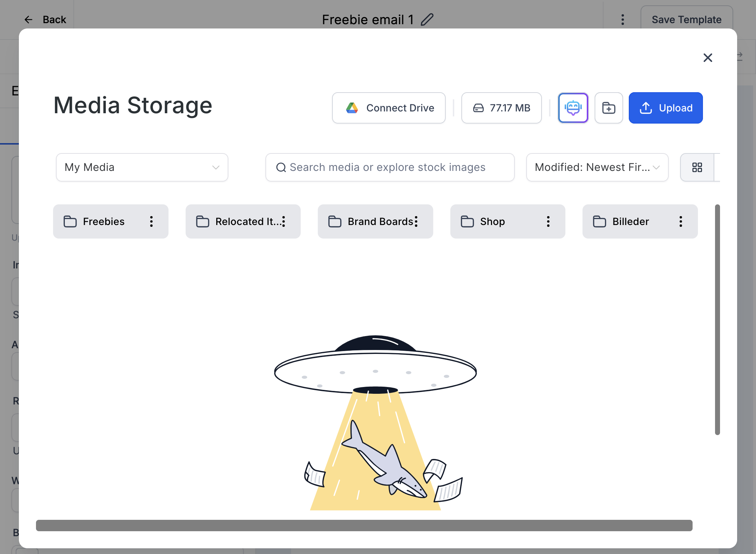Open the Modified: Newest First sort dropdown

(x=597, y=167)
